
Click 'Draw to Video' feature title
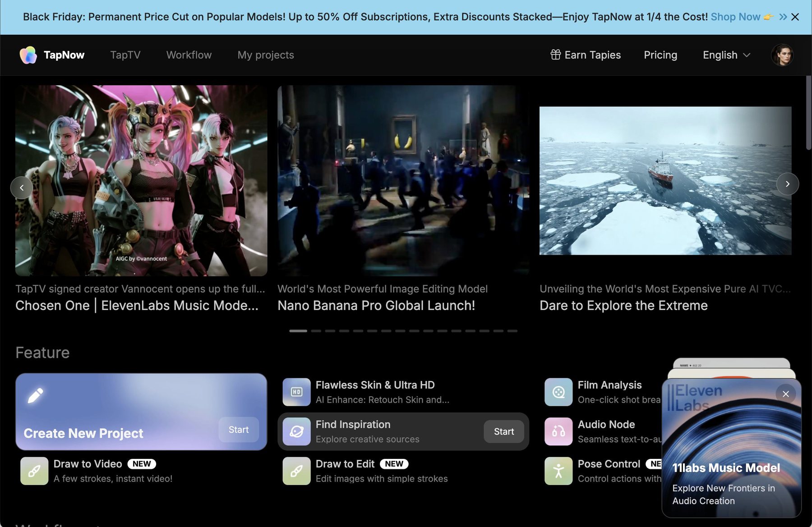coord(88,464)
